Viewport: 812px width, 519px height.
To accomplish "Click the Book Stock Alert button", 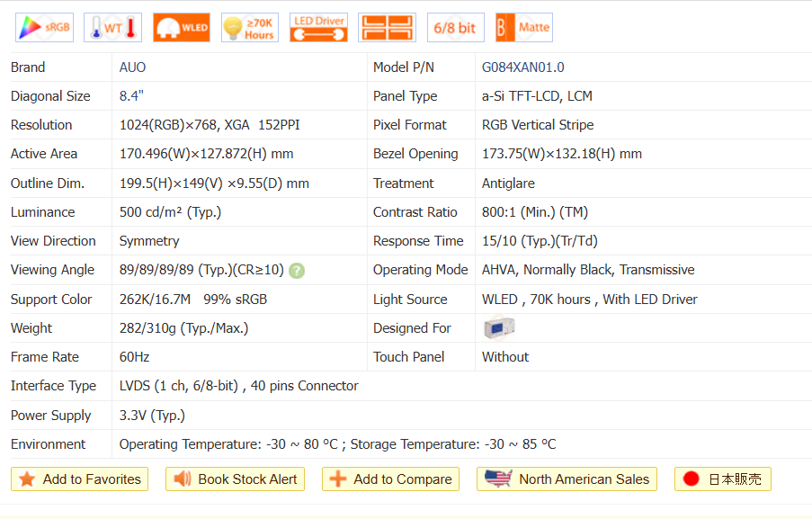I will pos(236,479).
